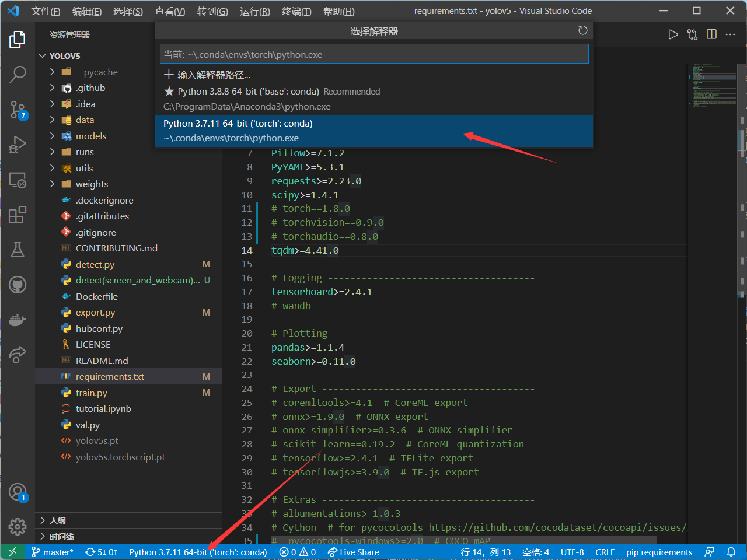
Task: Open Docker whale icon in activity bar
Action: coord(18,320)
